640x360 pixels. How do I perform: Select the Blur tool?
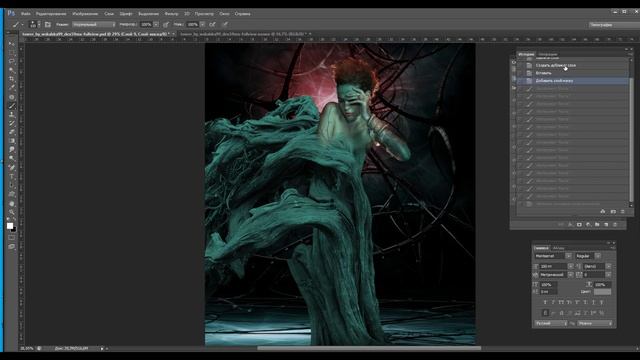click(12, 149)
